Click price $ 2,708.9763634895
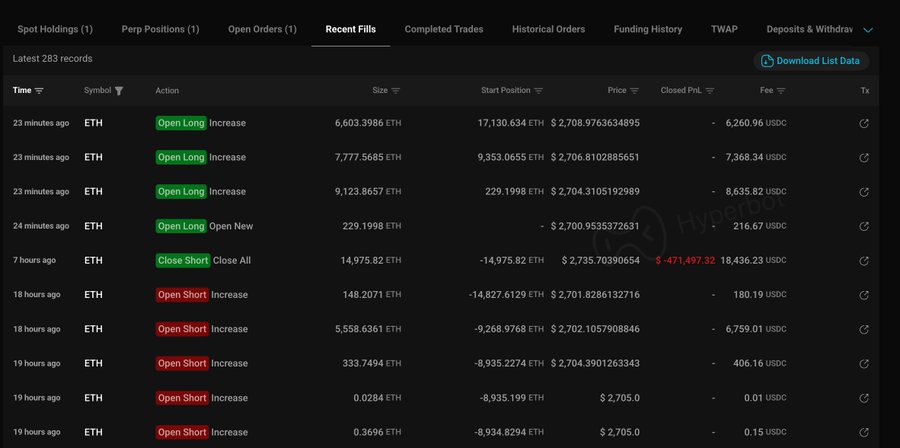This screenshot has height=448, width=900. coord(595,123)
